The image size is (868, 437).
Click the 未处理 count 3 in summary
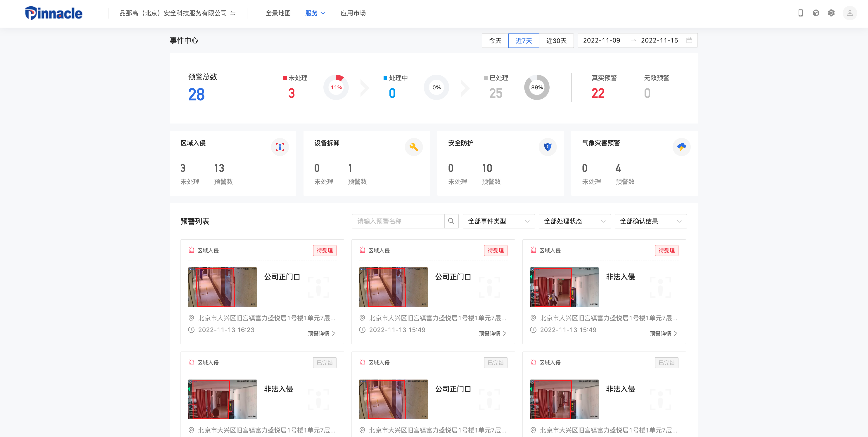(x=292, y=93)
